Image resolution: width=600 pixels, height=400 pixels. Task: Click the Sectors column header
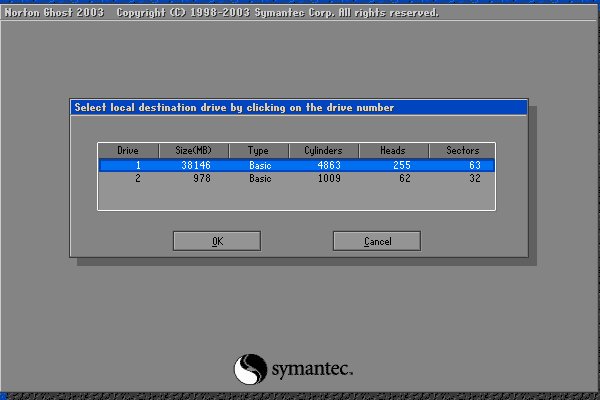pyautogui.click(x=462, y=150)
